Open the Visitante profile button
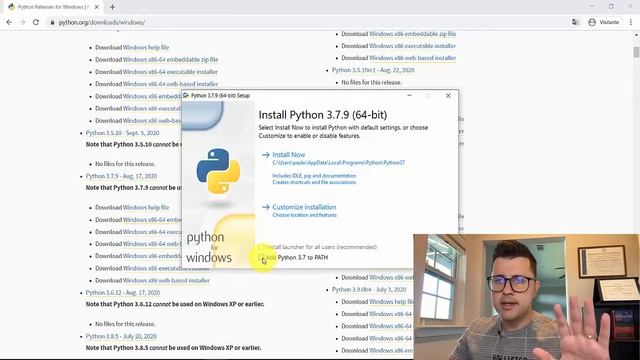Screen dimensions: 640x360 coord(604,22)
